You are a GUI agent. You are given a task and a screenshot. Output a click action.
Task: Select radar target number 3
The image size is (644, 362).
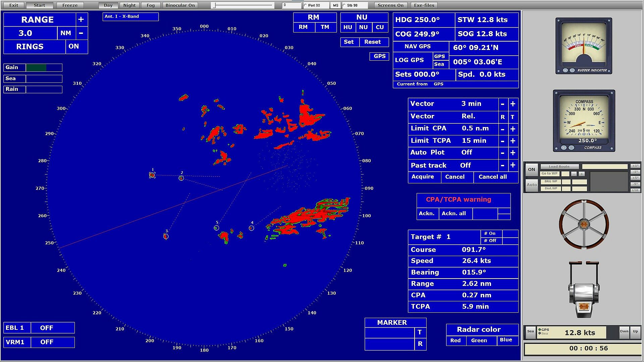tap(166, 236)
